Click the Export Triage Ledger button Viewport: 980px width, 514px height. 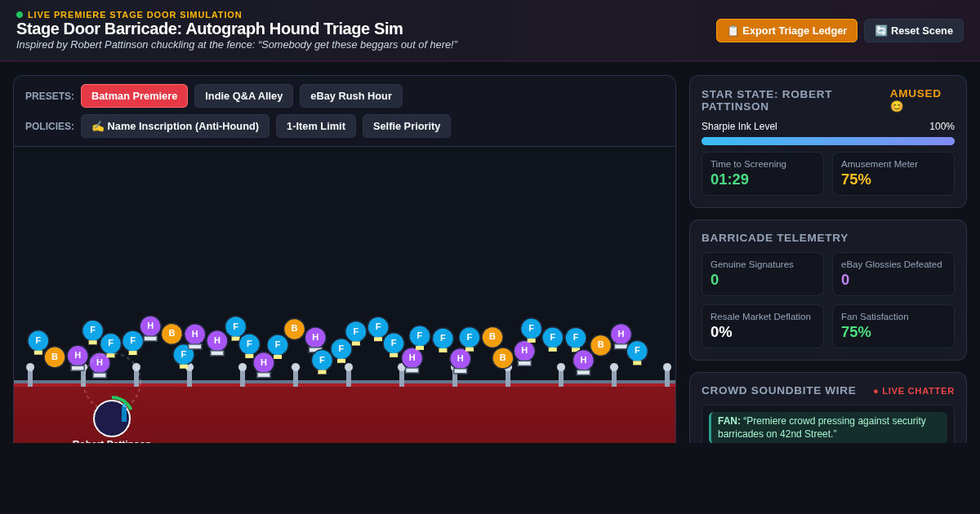click(786, 30)
